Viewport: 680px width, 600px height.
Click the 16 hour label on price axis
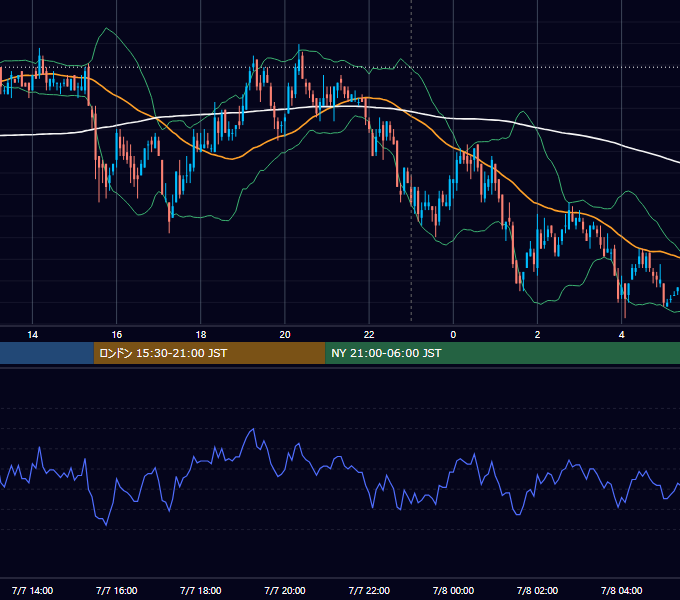(x=117, y=335)
